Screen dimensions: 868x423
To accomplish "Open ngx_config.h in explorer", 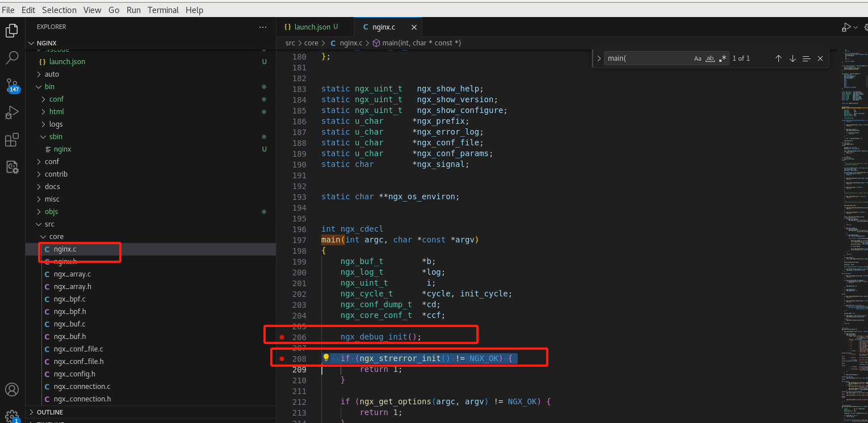I will tap(150, 374).
